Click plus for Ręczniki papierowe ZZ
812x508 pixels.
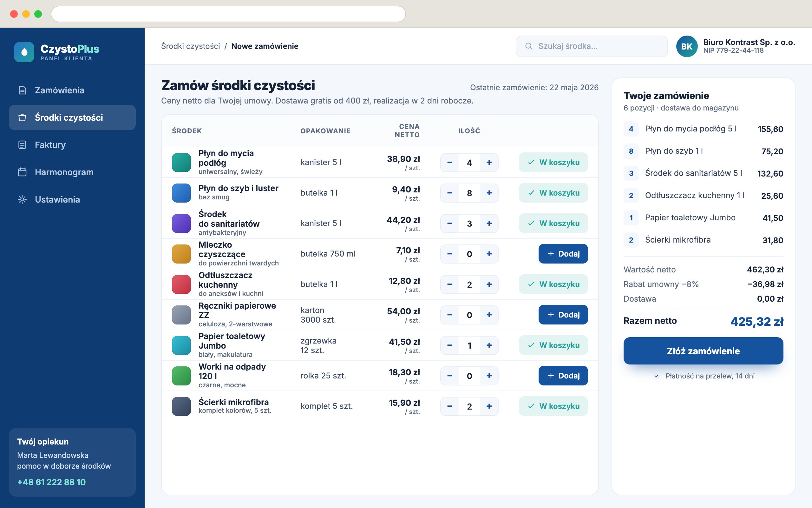pos(489,315)
